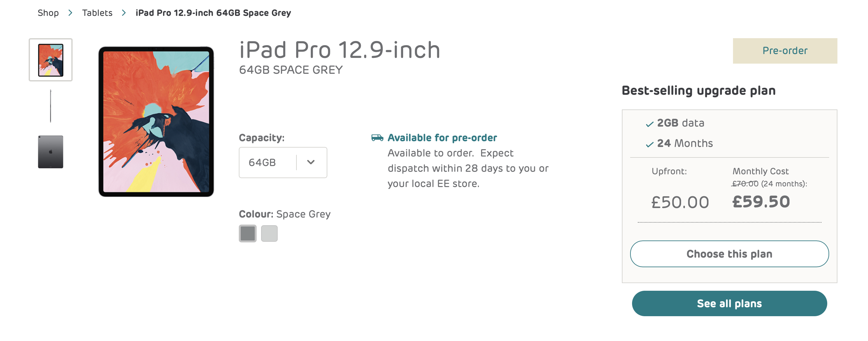
Task: Click the delivery van icon
Action: pos(377,138)
